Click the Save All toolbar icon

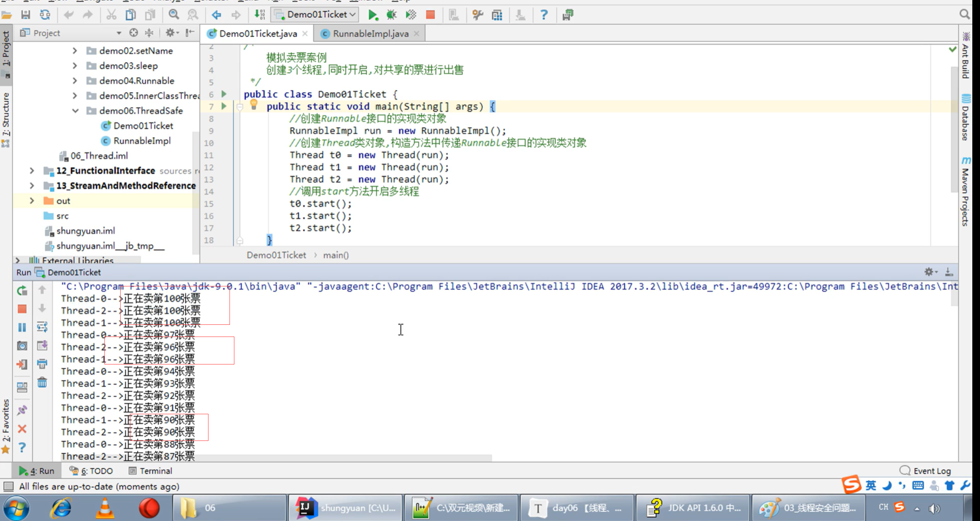click(x=26, y=15)
